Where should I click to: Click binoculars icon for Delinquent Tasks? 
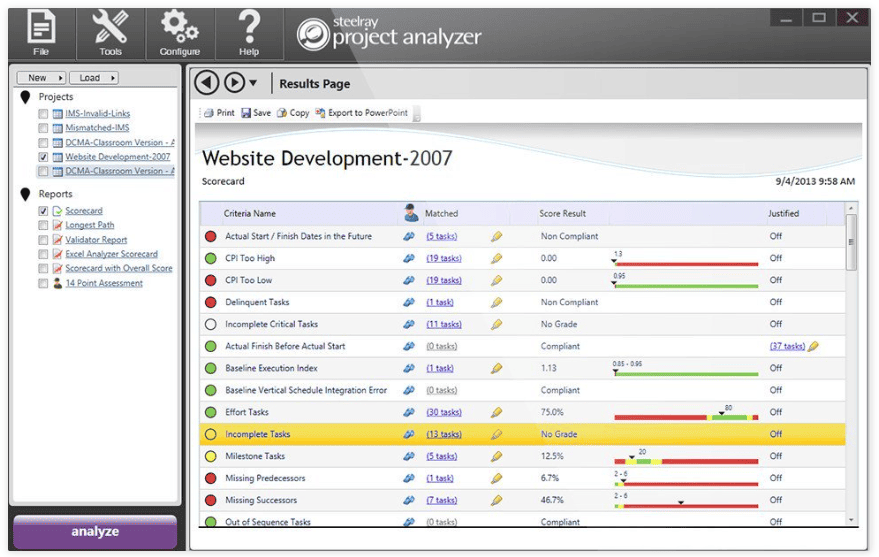pos(409,302)
